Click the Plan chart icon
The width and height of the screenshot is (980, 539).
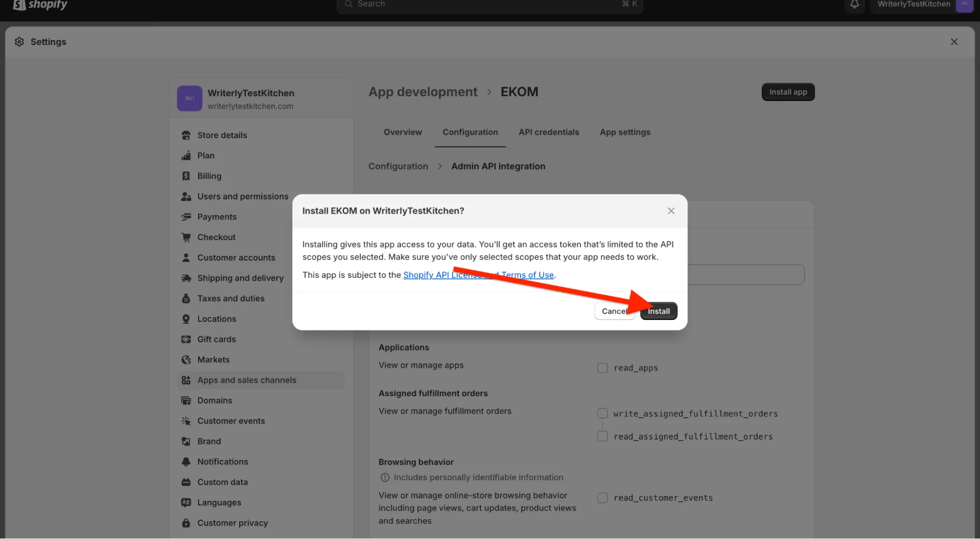(186, 156)
